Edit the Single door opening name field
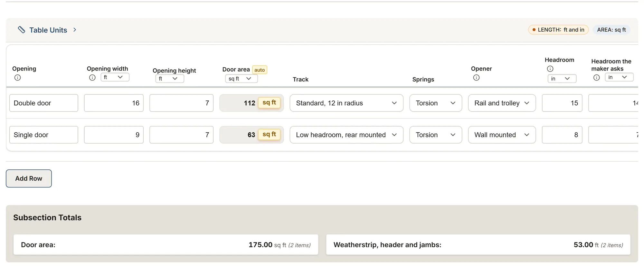 [x=44, y=135]
